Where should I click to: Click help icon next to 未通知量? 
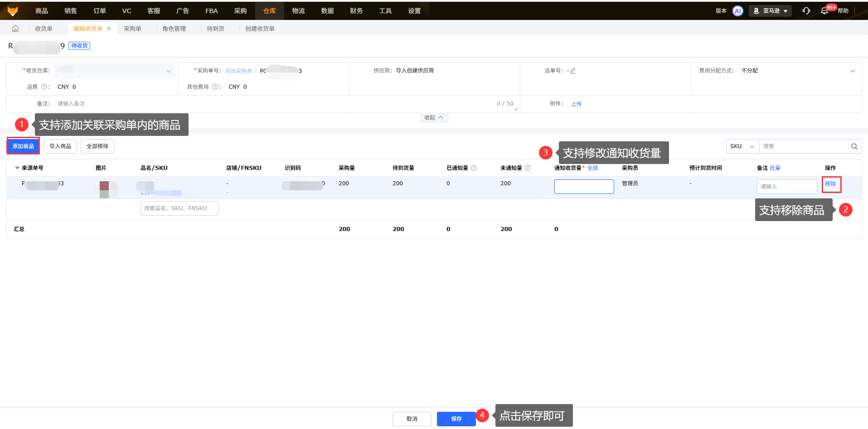528,168
